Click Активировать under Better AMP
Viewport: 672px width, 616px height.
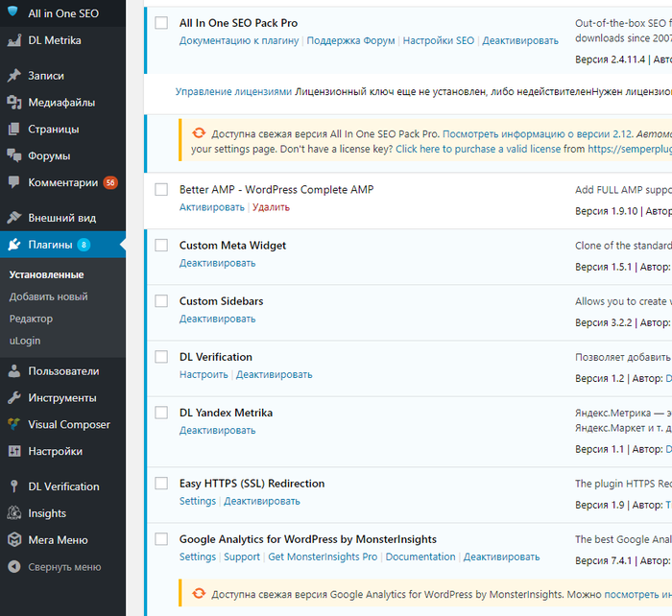pos(211,207)
